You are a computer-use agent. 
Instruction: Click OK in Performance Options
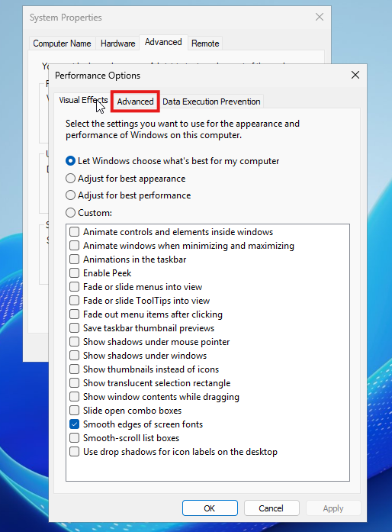coord(210,508)
